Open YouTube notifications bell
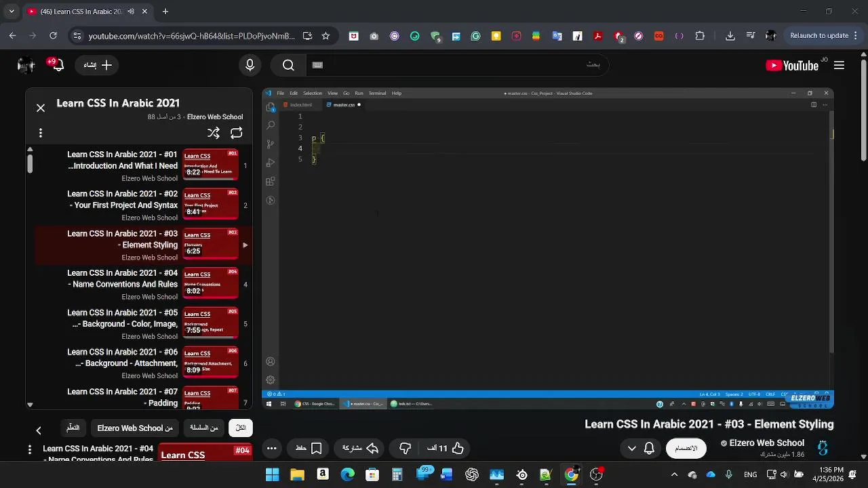Viewport: 868px width, 488px height. pos(58,65)
